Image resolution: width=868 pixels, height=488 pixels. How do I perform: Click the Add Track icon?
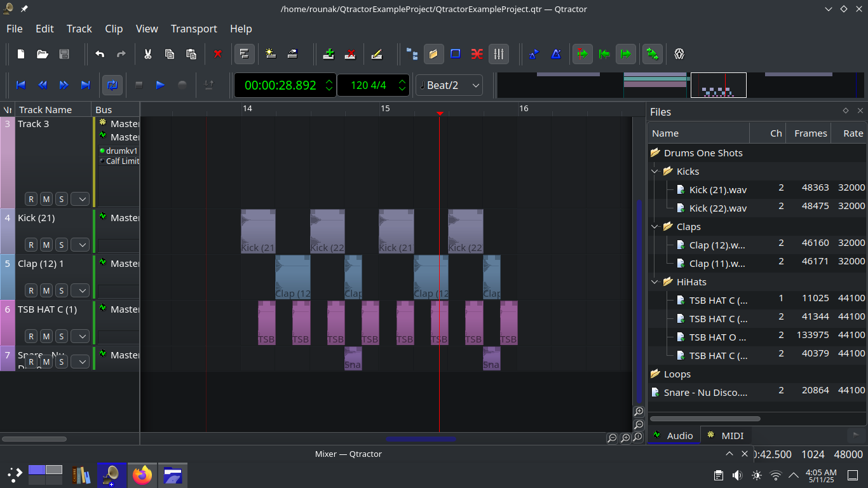(x=329, y=54)
